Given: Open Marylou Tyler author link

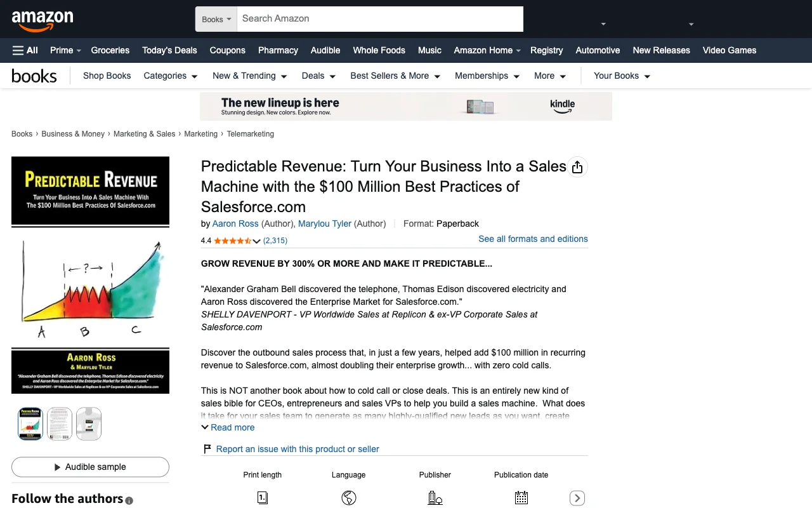Looking at the screenshot, I should click(325, 224).
